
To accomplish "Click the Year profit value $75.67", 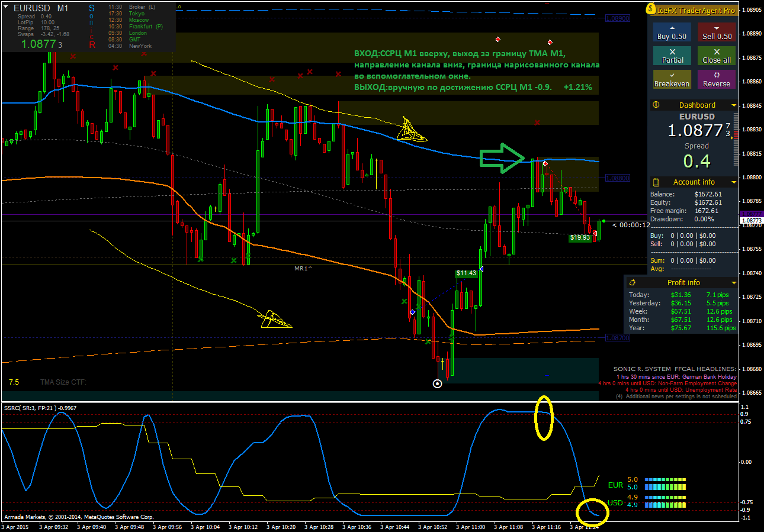I will [x=681, y=328].
